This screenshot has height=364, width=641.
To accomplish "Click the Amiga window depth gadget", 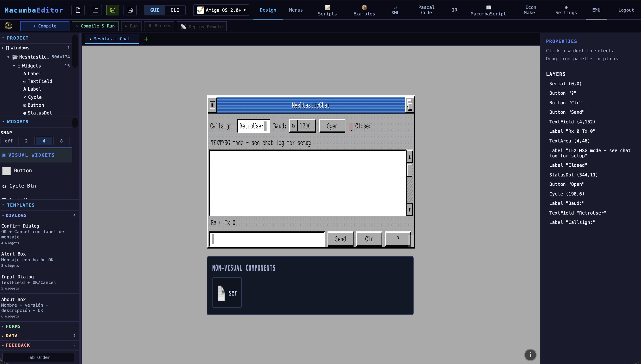I will [x=409, y=105].
